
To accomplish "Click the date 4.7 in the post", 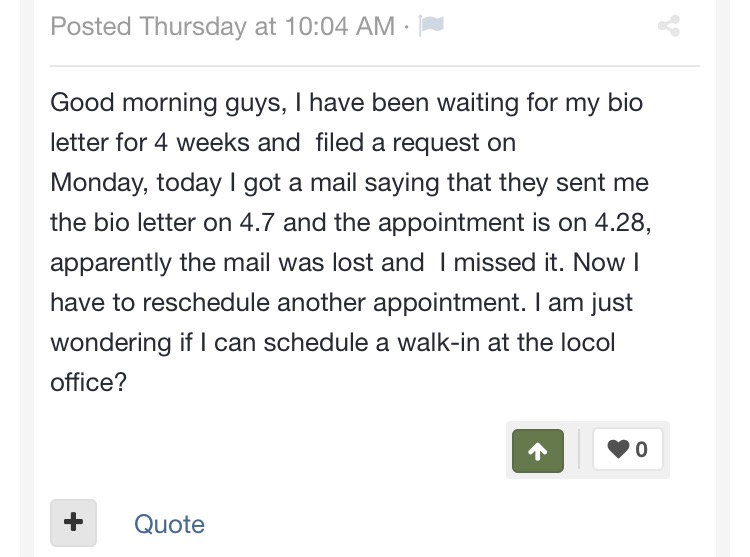I will click(257, 222).
